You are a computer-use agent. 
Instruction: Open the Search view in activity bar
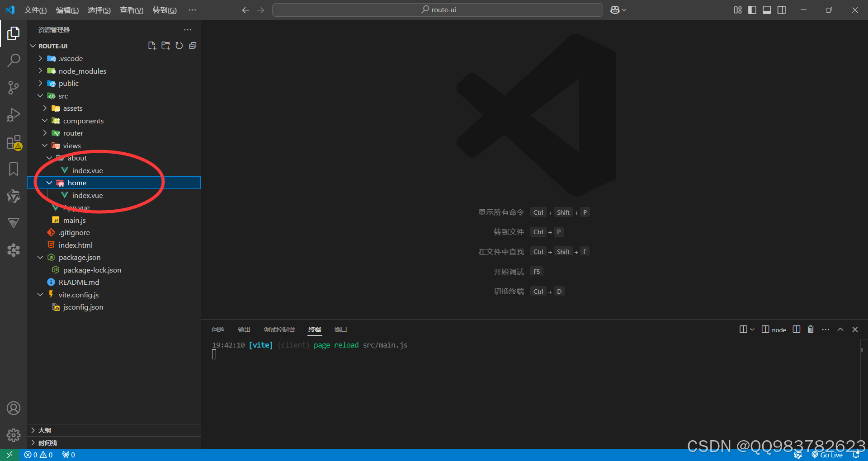pos(14,60)
